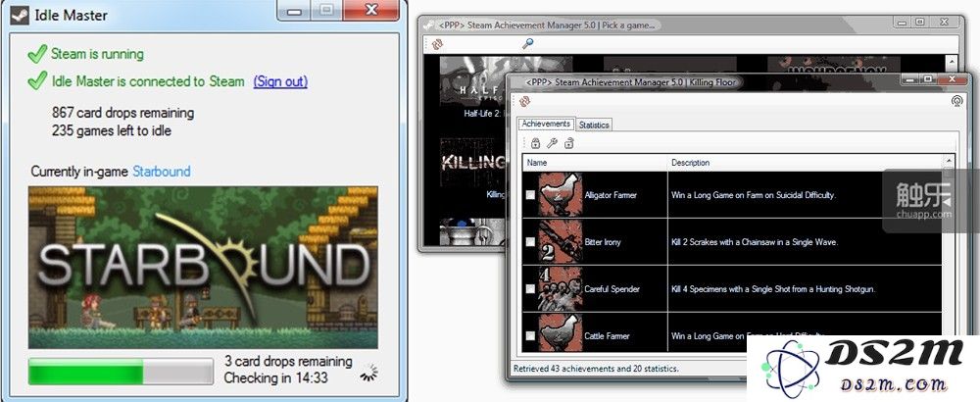
Task: Click the Cattle Farmer achievement icon
Action: coord(561,334)
